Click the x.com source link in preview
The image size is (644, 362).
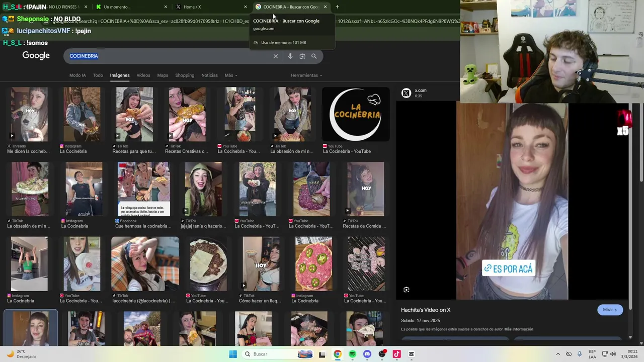point(421,90)
